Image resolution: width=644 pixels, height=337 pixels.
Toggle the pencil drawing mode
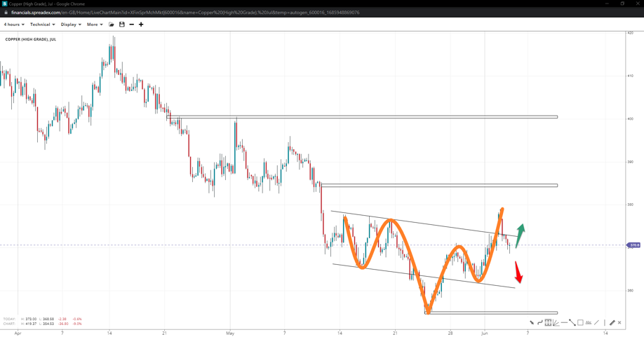(x=612, y=323)
